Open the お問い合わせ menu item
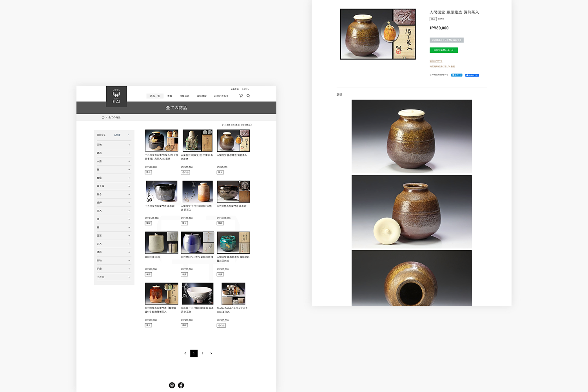Screen dimensions: 588x392 click(221, 96)
